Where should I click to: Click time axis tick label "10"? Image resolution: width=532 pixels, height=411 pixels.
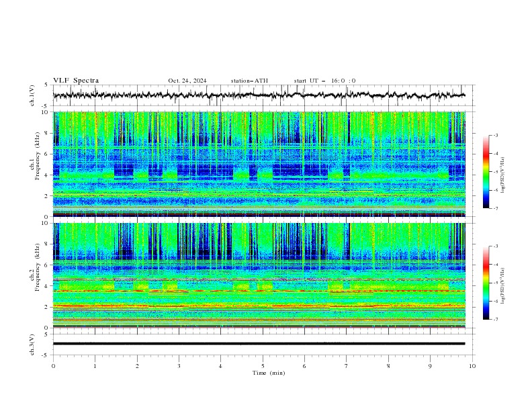click(472, 366)
